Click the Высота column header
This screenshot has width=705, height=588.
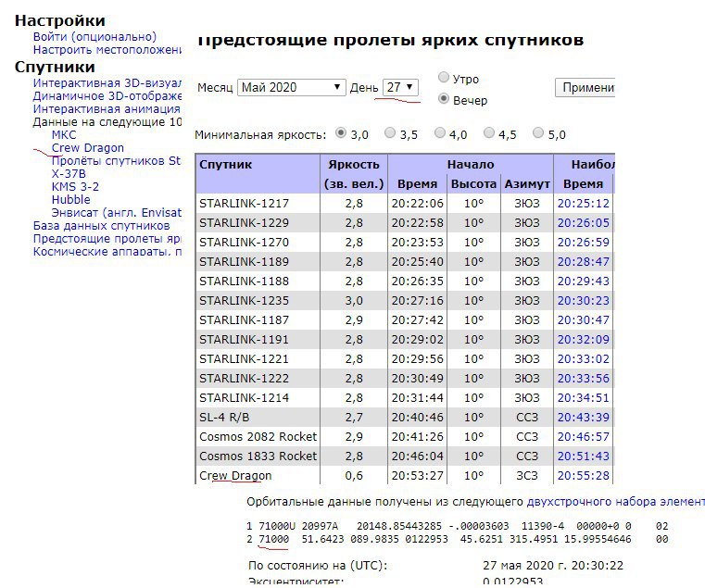(473, 184)
